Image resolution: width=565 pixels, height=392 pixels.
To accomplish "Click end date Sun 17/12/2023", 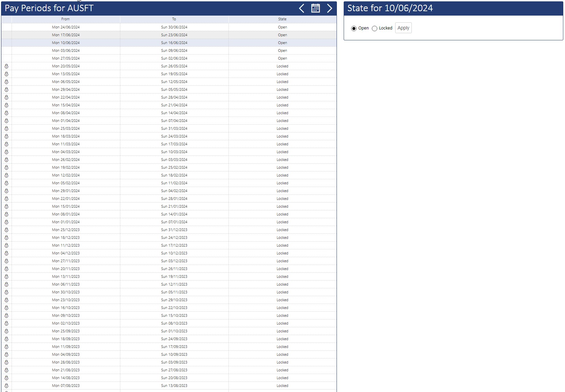I will point(174,245).
